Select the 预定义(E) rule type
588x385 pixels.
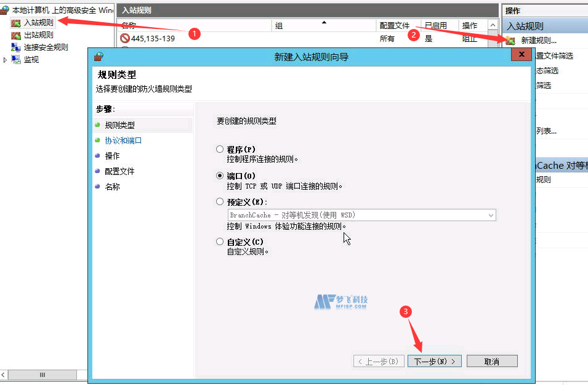pos(220,201)
